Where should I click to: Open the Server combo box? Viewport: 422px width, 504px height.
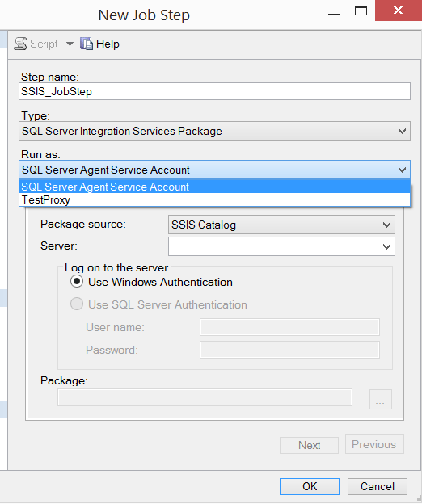(x=281, y=246)
